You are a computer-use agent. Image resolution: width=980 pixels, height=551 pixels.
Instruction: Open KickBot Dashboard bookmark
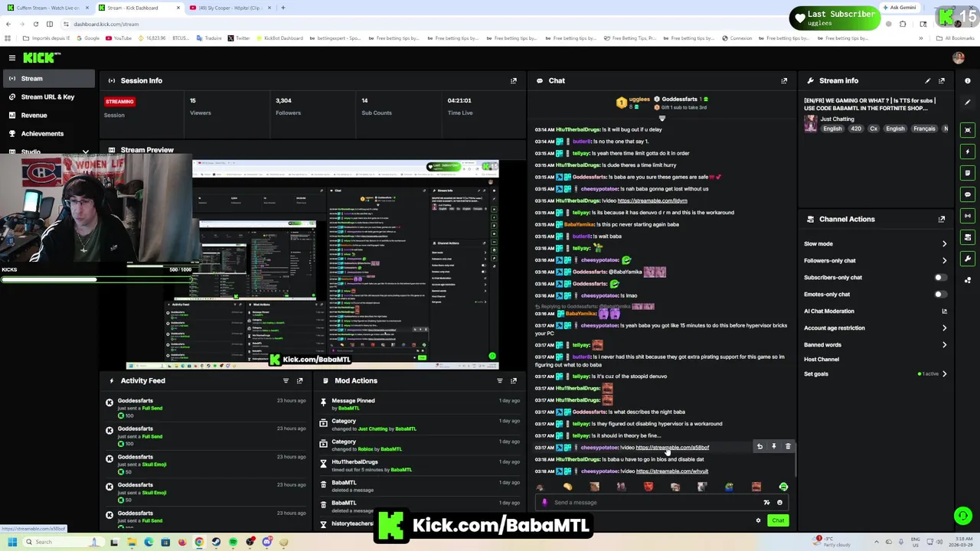tap(279, 38)
